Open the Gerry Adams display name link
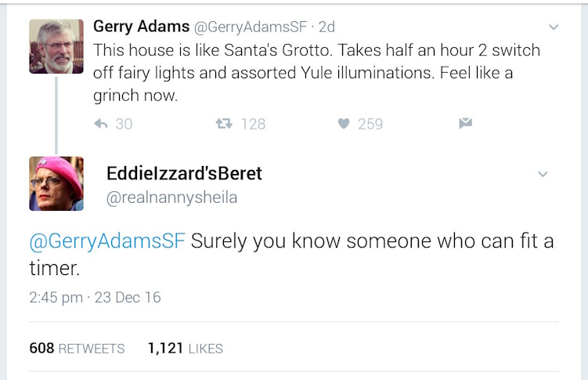The image size is (588, 380). pyautogui.click(x=140, y=27)
